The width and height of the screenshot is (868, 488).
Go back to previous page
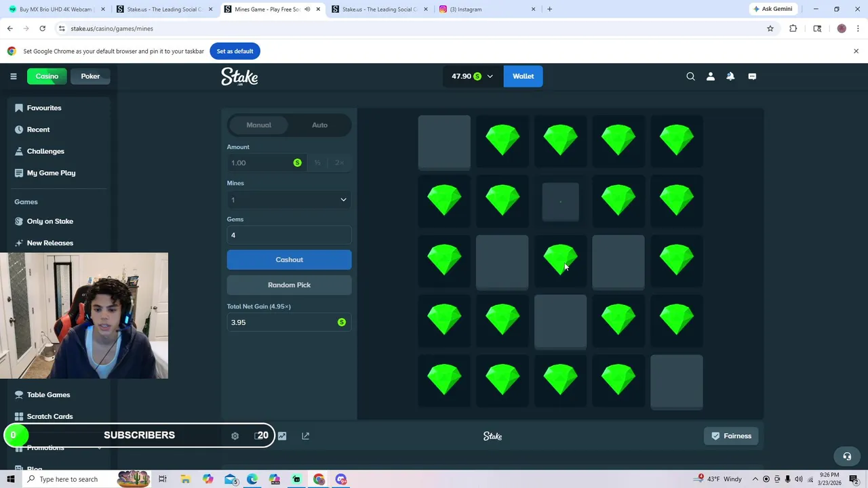9,28
